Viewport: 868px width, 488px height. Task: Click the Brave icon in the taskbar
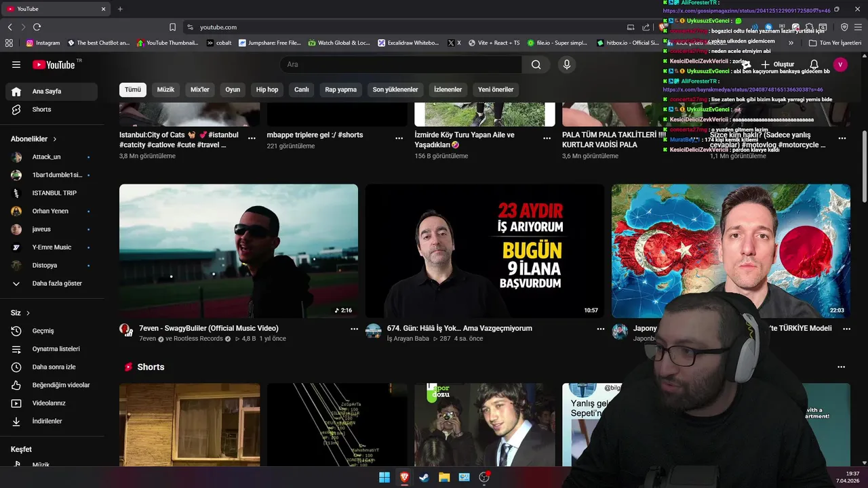point(404,477)
